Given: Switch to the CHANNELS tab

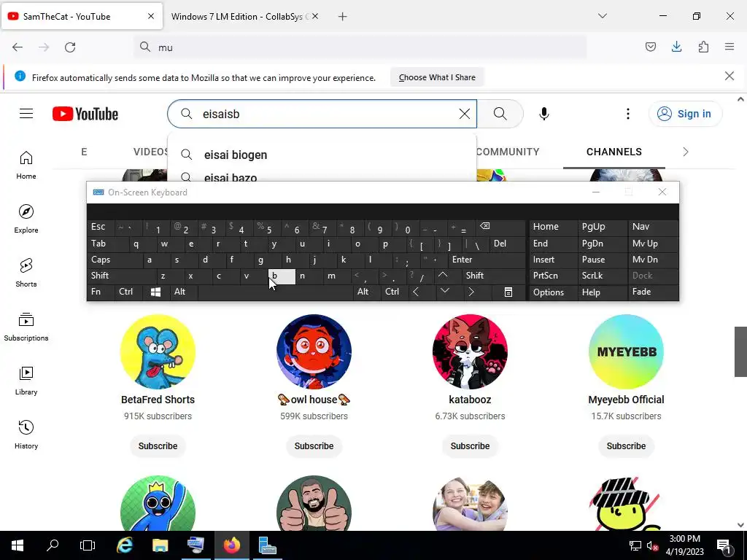Looking at the screenshot, I should (x=614, y=152).
